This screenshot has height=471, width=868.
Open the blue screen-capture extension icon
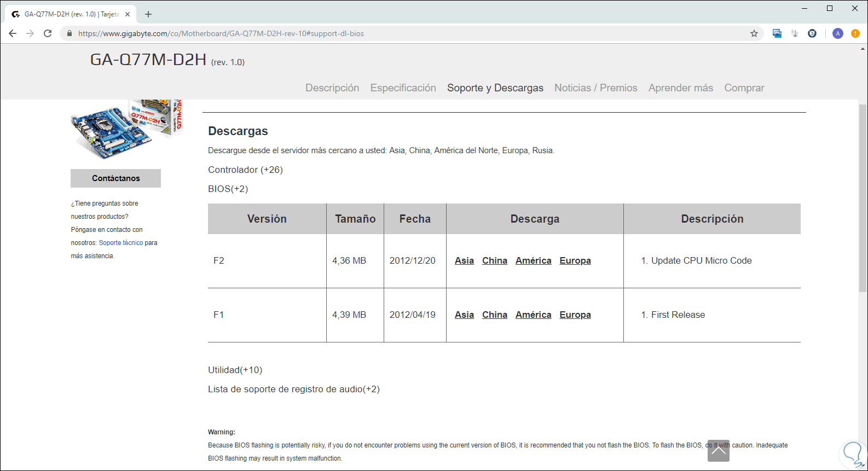tap(777, 33)
